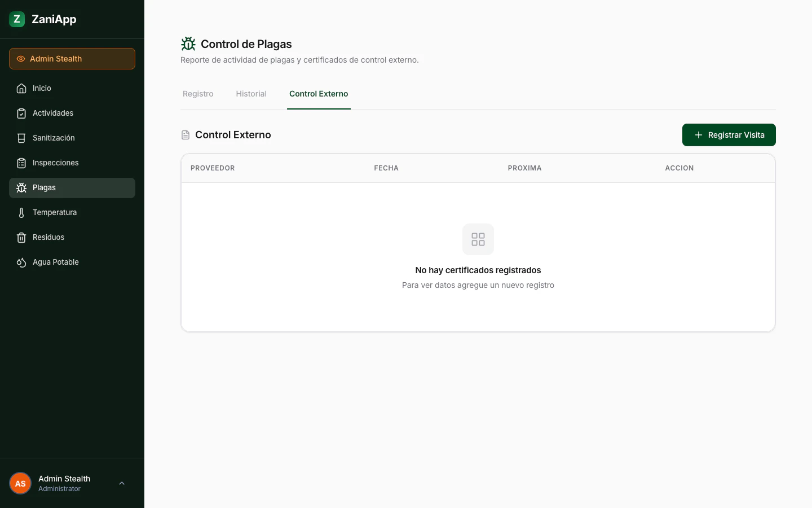Open the Historial tab
The width and height of the screenshot is (812, 508).
(x=251, y=94)
